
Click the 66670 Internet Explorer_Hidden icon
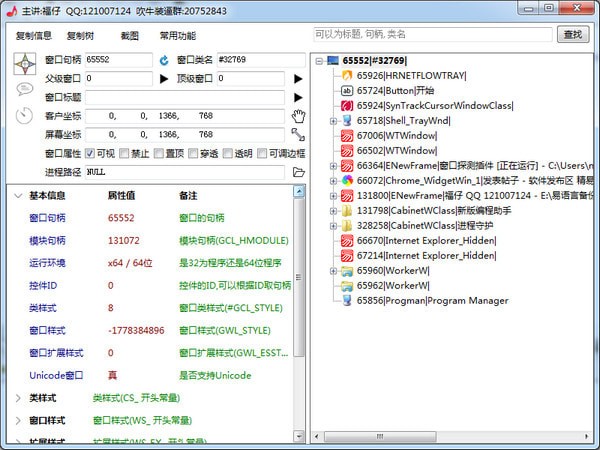pos(347,241)
